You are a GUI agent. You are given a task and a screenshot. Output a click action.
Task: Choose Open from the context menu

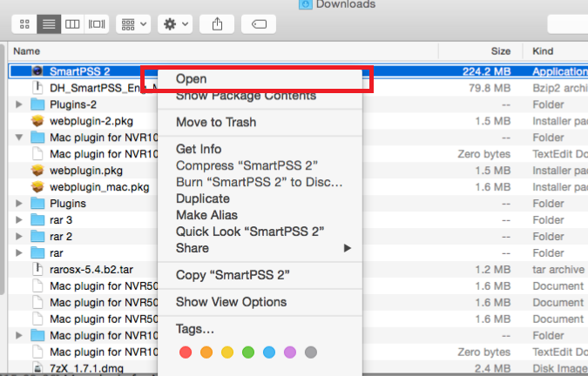[260, 79]
